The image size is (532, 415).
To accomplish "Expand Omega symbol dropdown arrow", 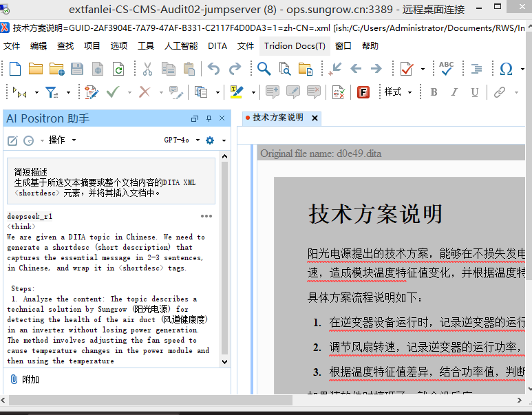I will click(522, 70).
